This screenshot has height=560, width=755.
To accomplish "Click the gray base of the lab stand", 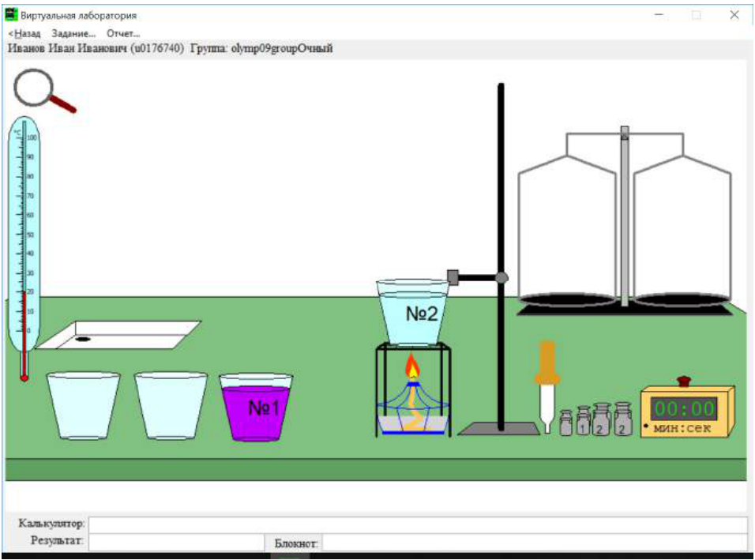I will click(x=499, y=429).
